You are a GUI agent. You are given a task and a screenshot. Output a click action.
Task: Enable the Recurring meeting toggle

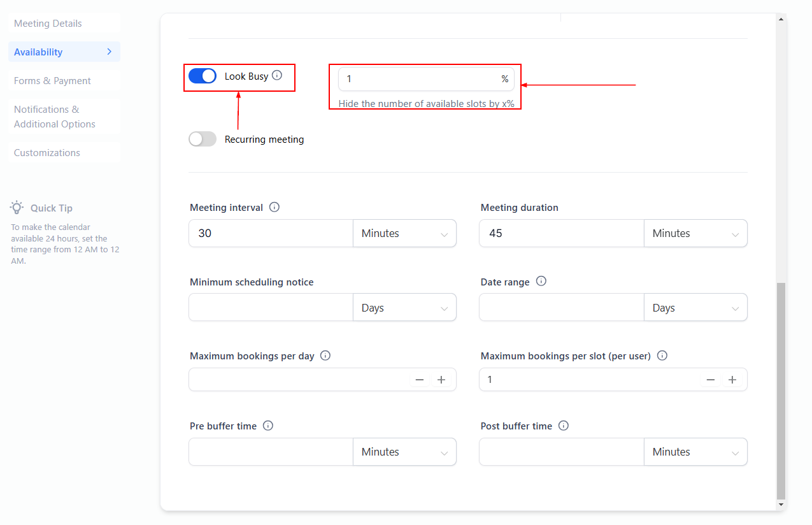[x=203, y=139]
